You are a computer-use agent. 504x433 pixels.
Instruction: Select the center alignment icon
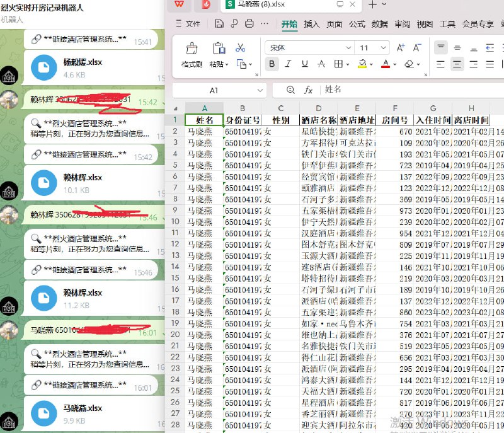(x=457, y=65)
